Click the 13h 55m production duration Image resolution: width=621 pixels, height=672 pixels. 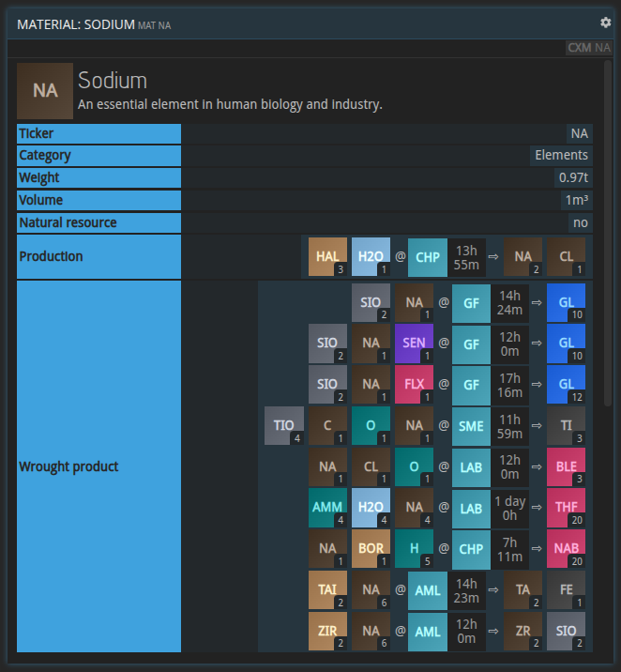(x=466, y=257)
